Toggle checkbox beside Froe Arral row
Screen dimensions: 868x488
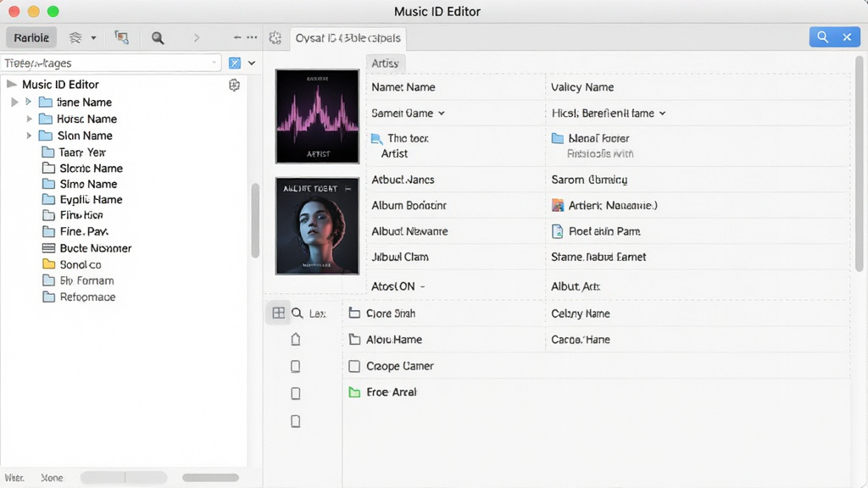(x=296, y=393)
